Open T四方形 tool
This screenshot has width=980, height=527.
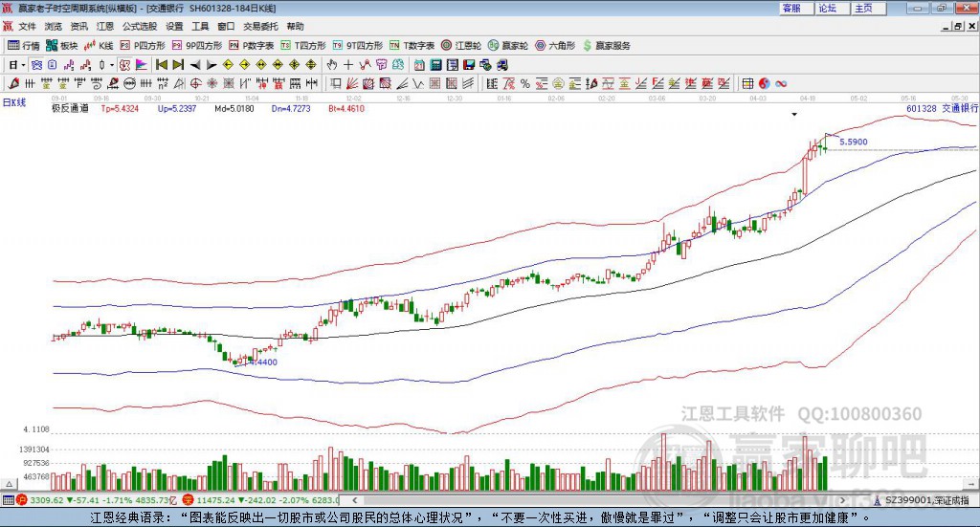[x=303, y=46]
